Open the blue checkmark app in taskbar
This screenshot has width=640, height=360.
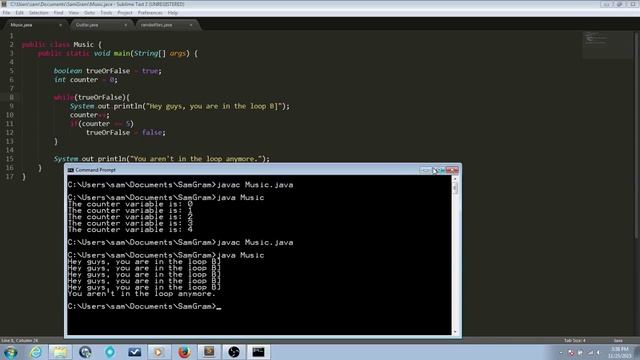pos(135,352)
